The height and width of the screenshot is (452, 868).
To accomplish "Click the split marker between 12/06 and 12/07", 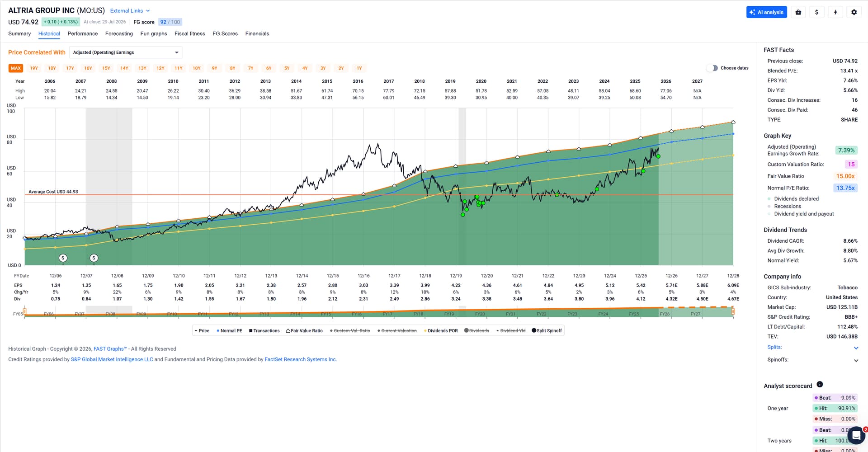I will [63, 258].
